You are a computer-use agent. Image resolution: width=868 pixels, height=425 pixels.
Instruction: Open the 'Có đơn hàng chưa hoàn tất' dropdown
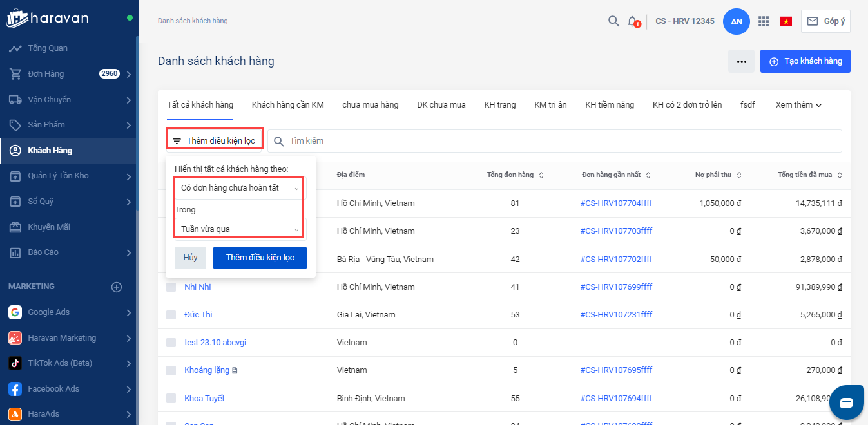(x=239, y=188)
